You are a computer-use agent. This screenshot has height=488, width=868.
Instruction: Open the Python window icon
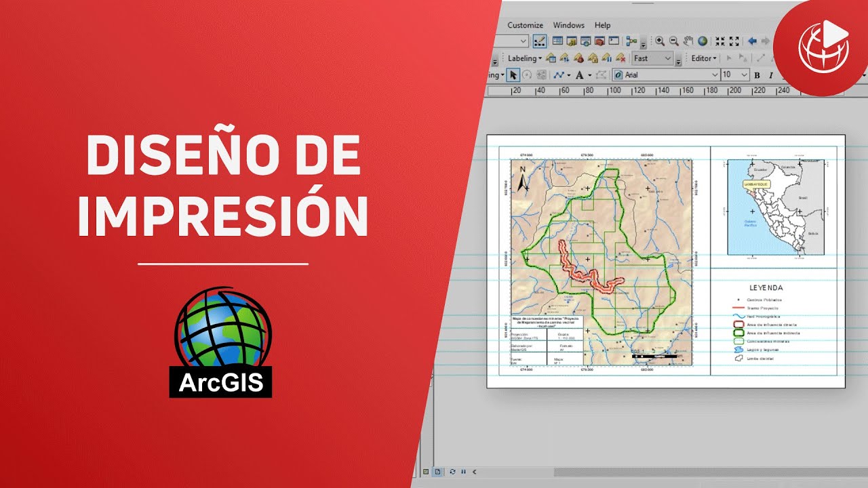[x=614, y=41]
